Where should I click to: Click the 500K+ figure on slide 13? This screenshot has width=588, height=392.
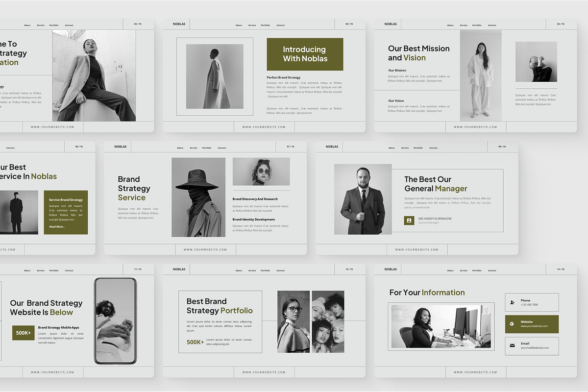[195, 342]
